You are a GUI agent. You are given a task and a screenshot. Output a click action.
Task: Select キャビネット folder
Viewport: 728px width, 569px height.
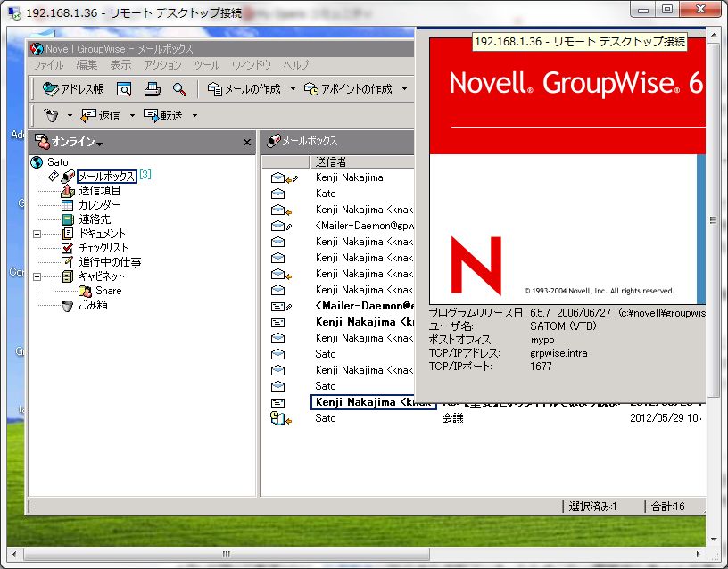coord(101,276)
